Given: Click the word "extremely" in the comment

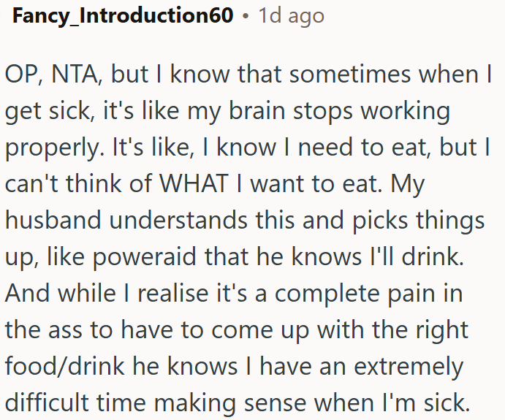Looking at the screenshot, I should coord(409,367).
